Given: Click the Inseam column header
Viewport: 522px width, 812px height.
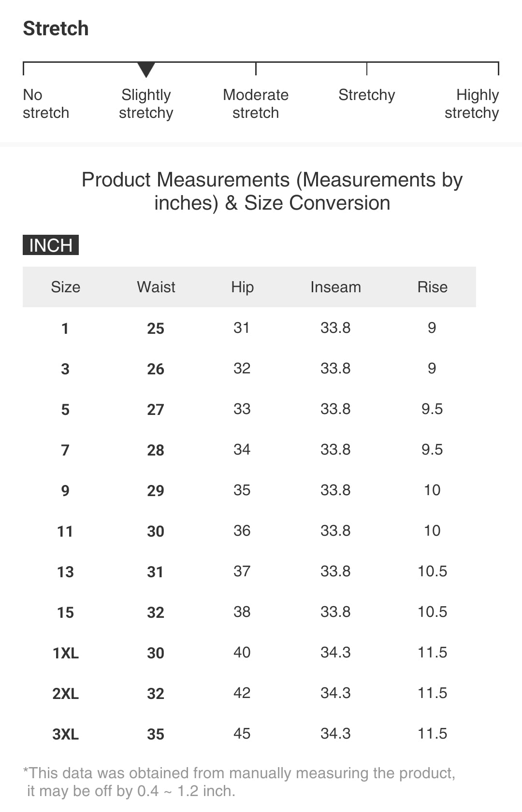Looking at the screenshot, I should 335,287.
